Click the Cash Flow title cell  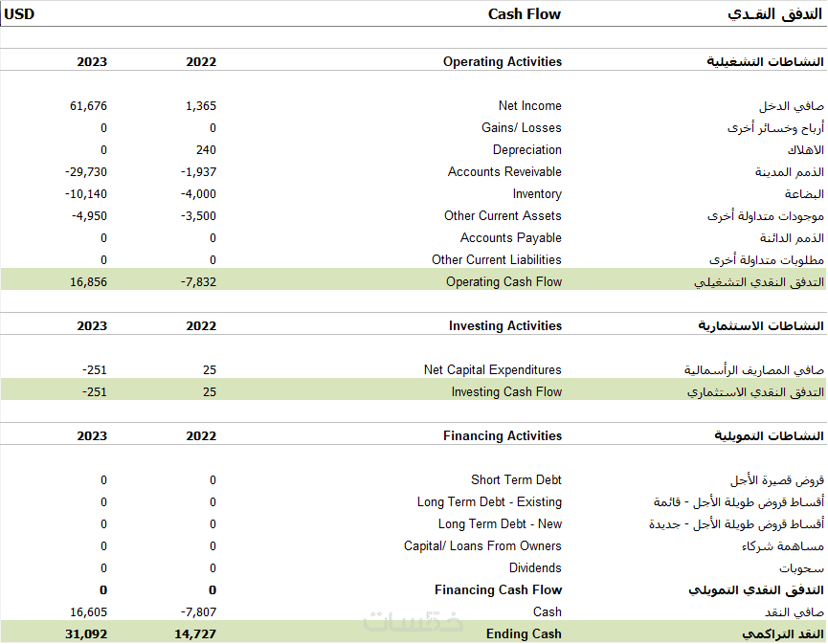(525, 14)
